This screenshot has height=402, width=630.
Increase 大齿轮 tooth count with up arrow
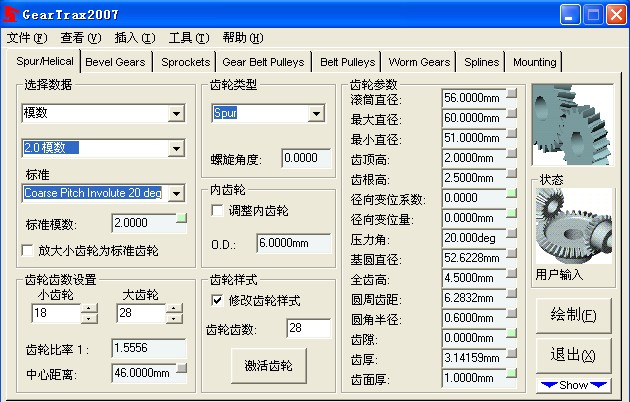tap(174, 308)
